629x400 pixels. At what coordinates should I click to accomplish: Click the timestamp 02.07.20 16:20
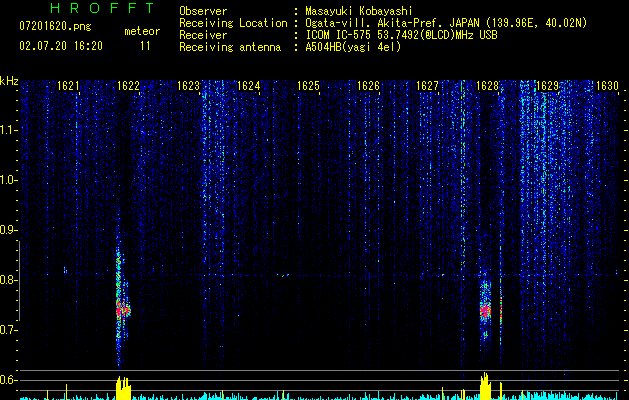pyautogui.click(x=61, y=46)
